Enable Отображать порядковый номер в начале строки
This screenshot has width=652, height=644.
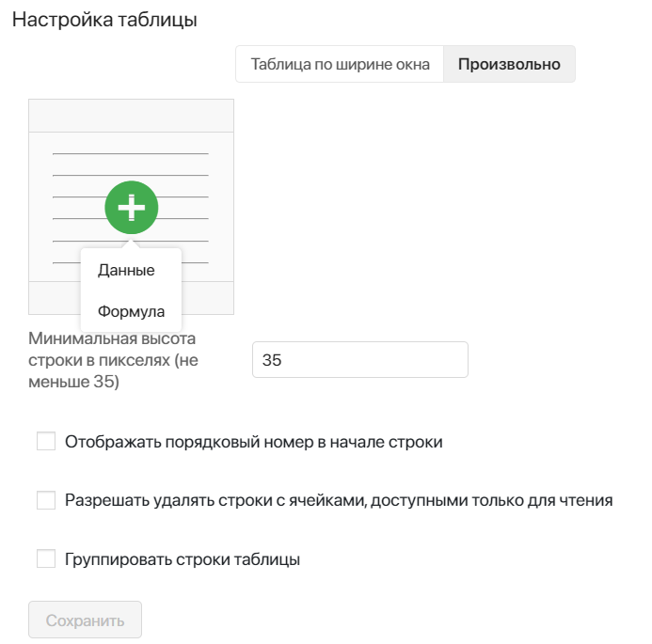pos(46,441)
